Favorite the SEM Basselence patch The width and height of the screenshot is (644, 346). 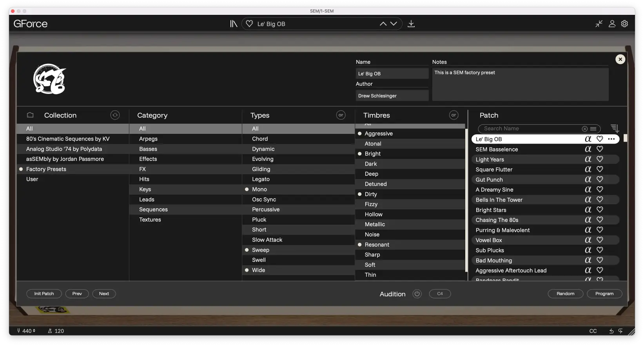point(600,149)
